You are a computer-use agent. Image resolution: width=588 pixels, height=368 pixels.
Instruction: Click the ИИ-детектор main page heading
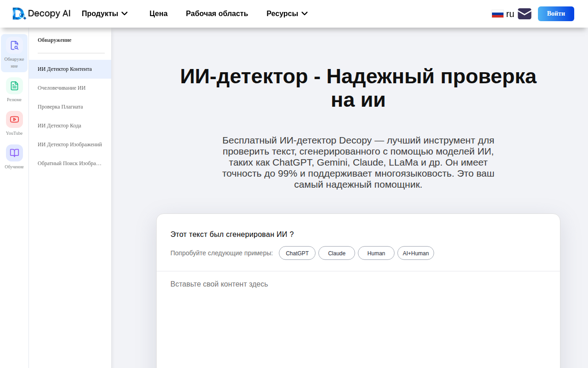click(358, 88)
